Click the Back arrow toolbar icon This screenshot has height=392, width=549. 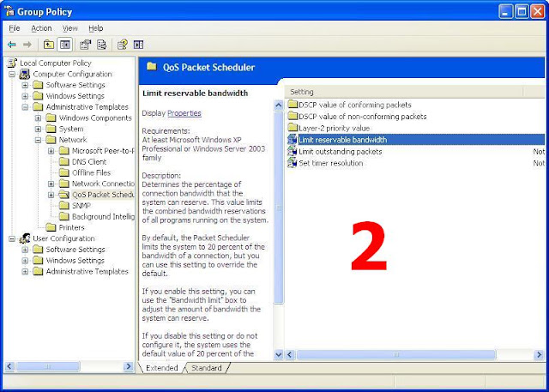click(12, 45)
